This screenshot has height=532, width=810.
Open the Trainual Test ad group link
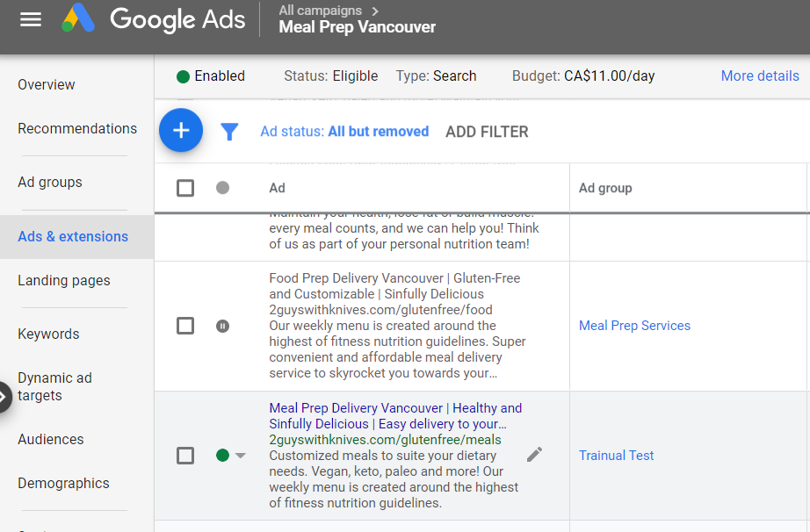point(616,456)
